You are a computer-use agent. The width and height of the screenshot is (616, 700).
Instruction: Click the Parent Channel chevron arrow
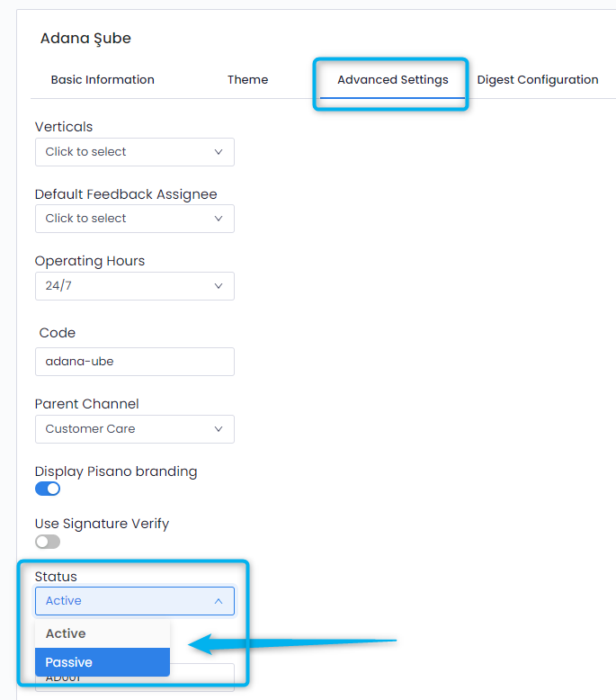click(x=219, y=429)
